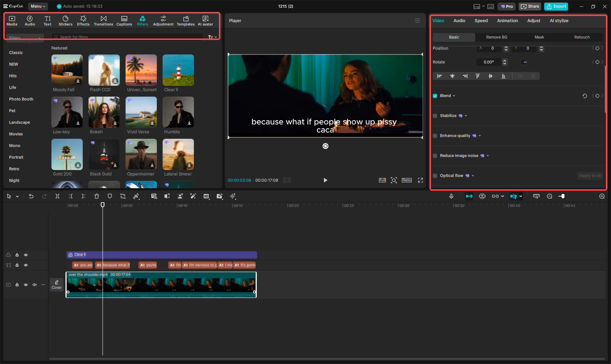Add a marker with the shield icon
This screenshot has width=611, height=364.
pos(110,196)
